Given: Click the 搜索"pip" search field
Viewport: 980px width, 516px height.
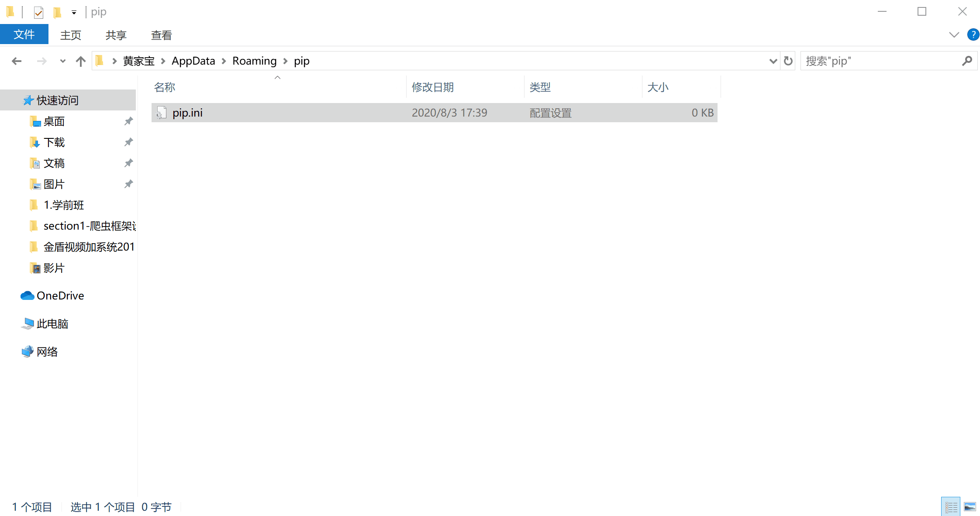Looking at the screenshot, I should click(878, 61).
